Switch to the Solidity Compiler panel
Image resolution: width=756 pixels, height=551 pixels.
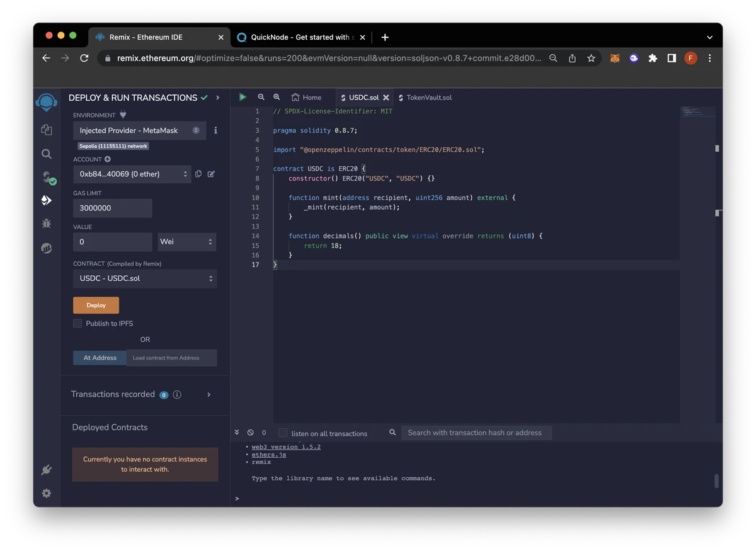(46, 178)
